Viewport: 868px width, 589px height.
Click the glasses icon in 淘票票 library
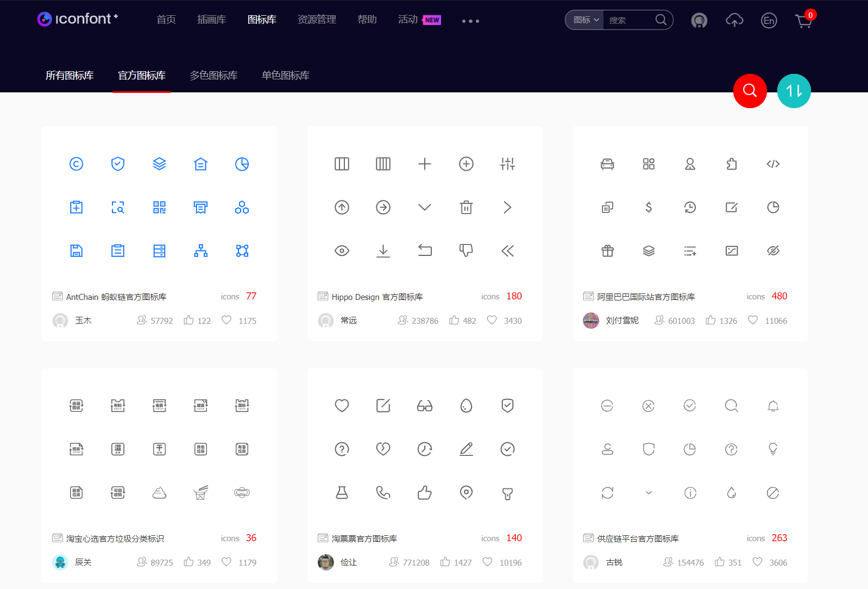coord(424,406)
